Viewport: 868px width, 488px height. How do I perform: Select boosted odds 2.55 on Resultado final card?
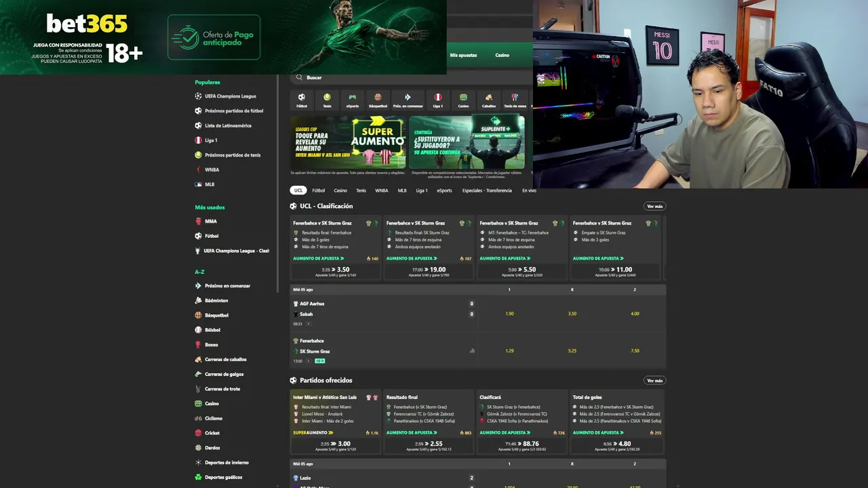tap(429, 445)
